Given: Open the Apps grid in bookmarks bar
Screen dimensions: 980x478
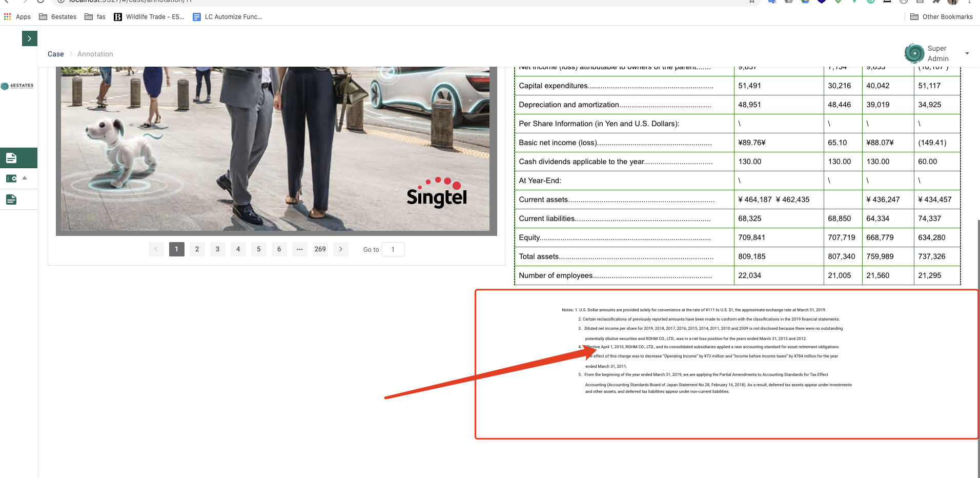Looking at the screenshot, I should click(17, 17).
